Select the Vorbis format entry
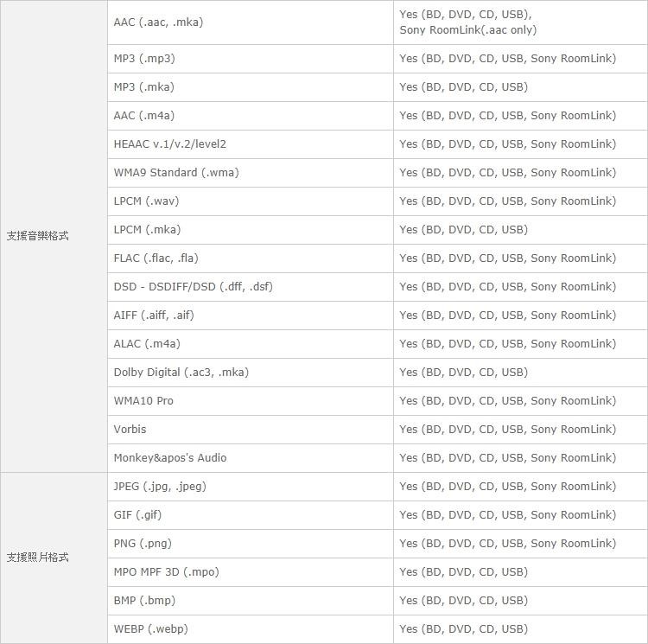 [x=251, y=430]
